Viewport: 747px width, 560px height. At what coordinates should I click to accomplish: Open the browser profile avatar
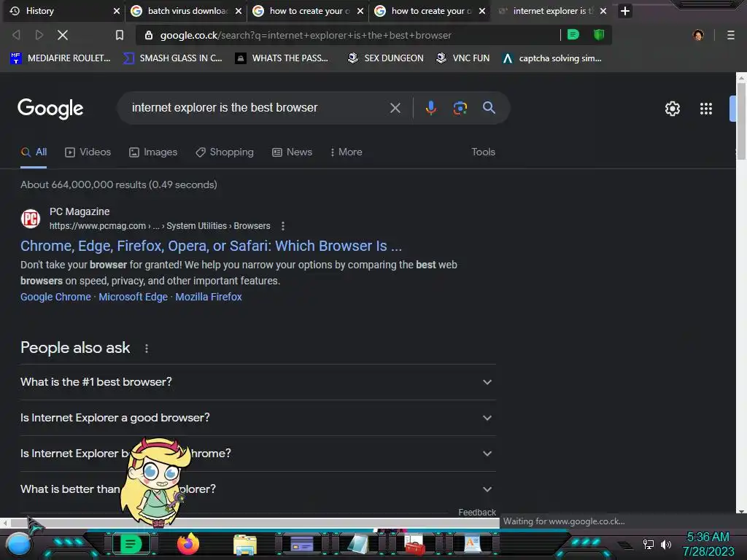pyautogui.click(x=698, y=35)
